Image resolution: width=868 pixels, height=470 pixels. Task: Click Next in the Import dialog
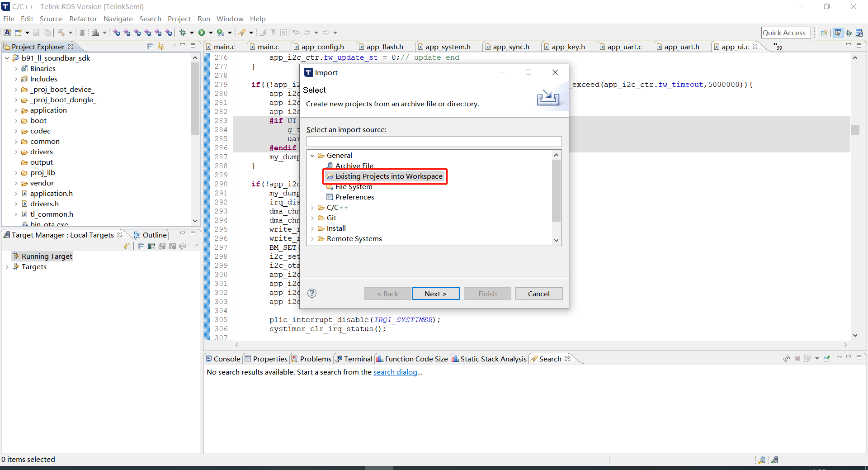click(x=435, y=294)
